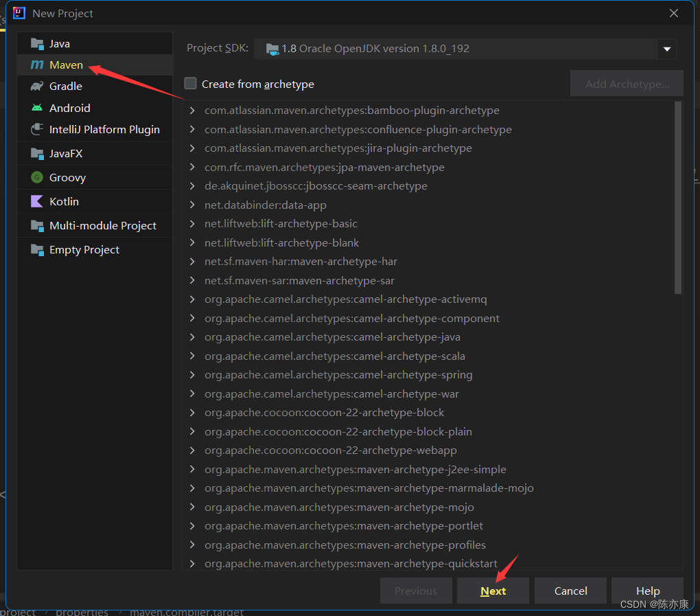Image resolution: width=700 pixels, height=616 pixels.
Task: Select the maven-archetype-marmalade-mojo row
Action: pos(428,488)
